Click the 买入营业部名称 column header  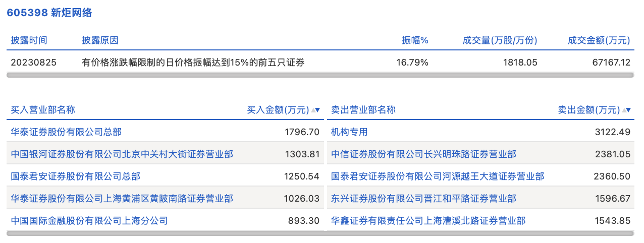(43, 110)
